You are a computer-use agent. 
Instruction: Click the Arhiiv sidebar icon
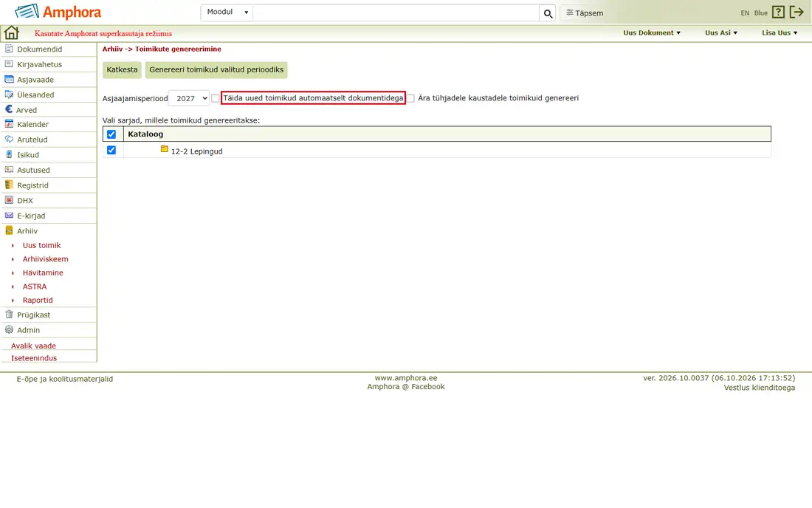9,230
